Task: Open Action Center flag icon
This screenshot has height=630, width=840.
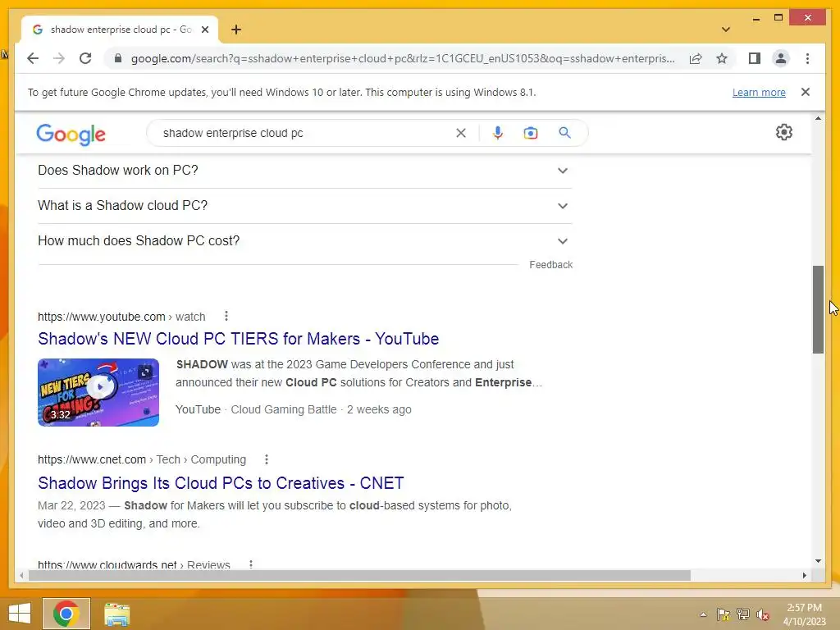Action: pyautogui.click(x=724, y=614)
